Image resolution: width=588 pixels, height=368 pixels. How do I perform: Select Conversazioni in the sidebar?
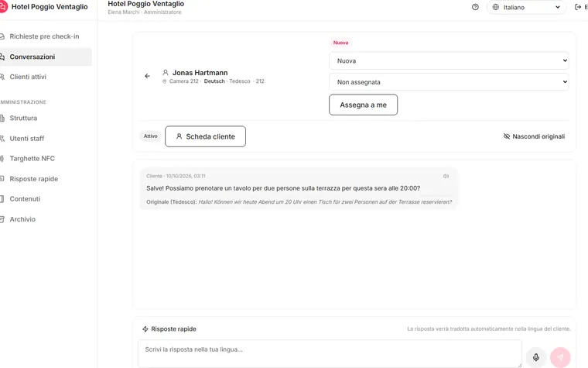44,57
